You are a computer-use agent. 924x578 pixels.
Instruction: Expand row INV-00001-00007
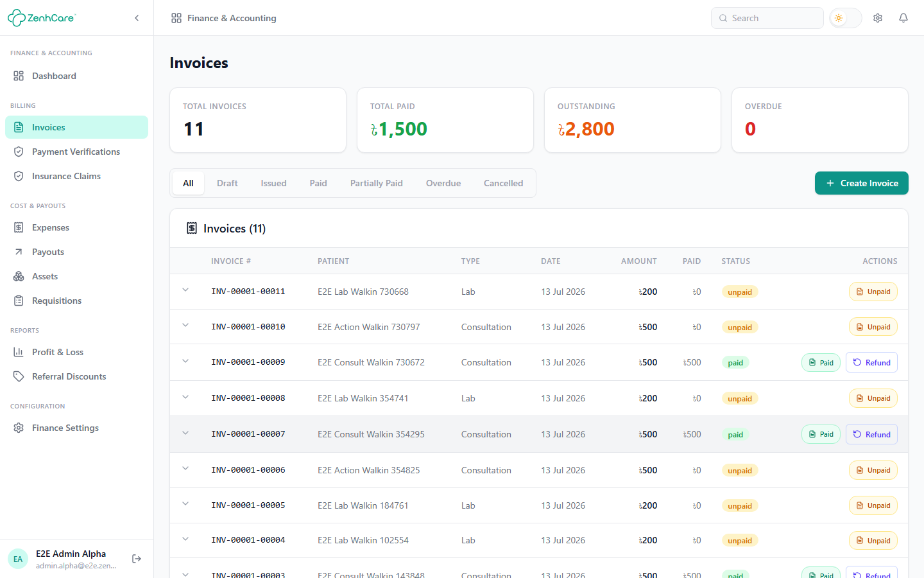(x=185, y=433)
